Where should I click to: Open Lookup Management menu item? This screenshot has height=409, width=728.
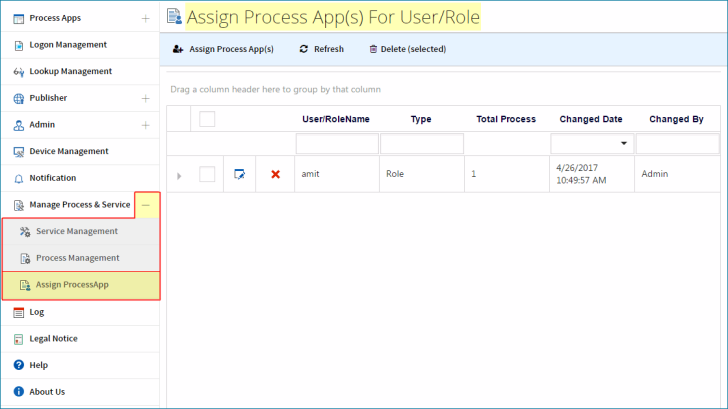[80, 71]
